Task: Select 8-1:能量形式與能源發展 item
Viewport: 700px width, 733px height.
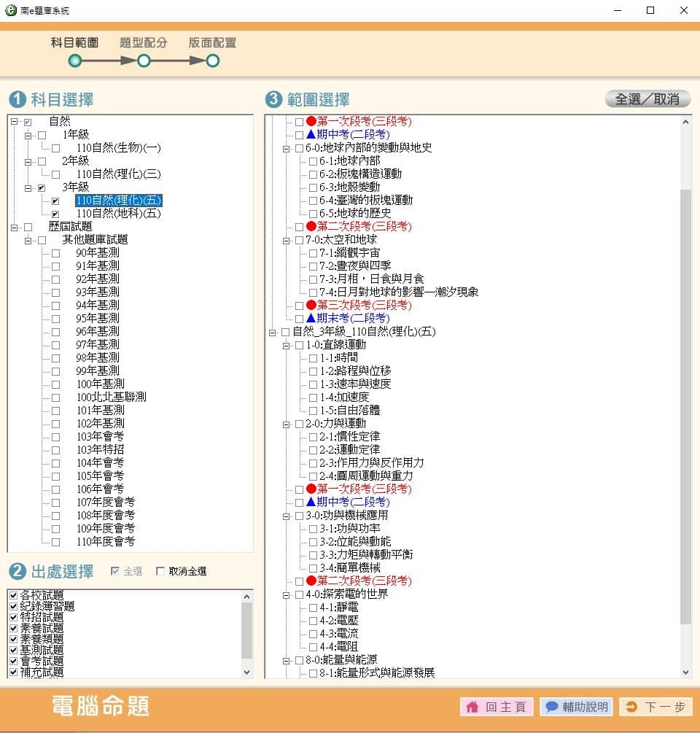Action: point(377,672)
